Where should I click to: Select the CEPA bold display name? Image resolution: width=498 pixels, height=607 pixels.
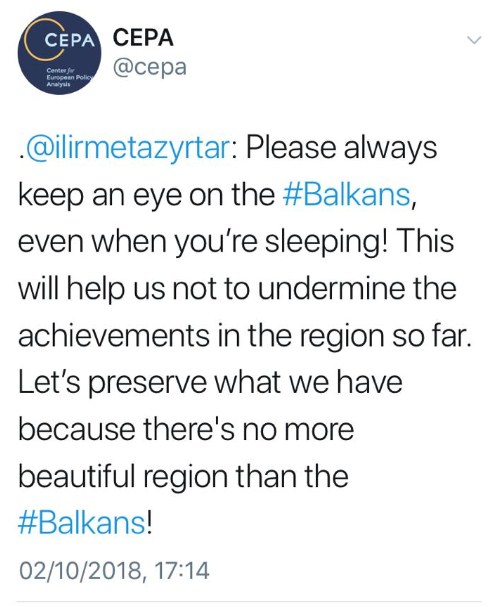tap(143, 38)
